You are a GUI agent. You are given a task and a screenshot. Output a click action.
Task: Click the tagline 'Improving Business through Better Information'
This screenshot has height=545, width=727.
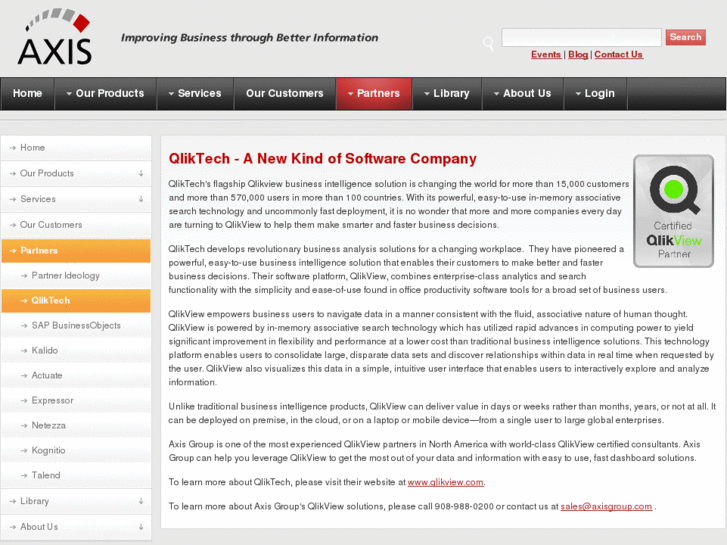249,38
